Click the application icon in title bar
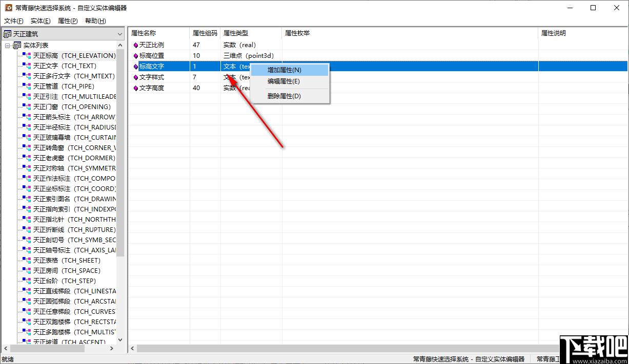The height and width of the screenshot is (364, 629). tap(8, 8)
